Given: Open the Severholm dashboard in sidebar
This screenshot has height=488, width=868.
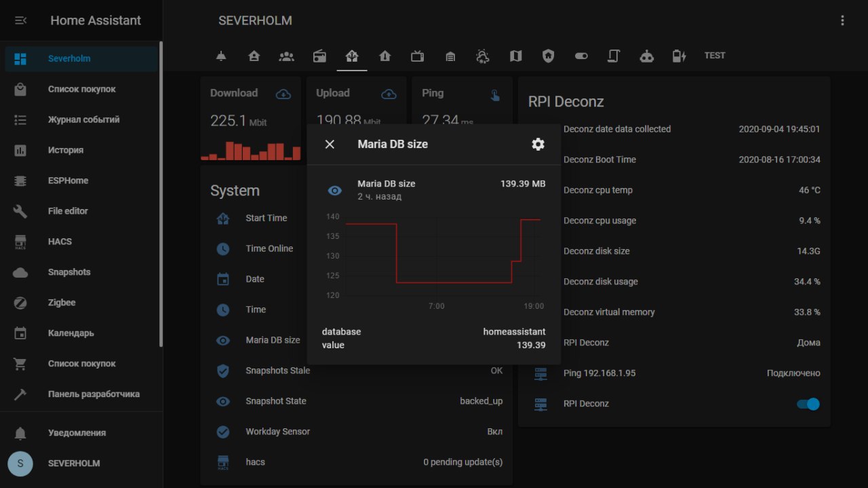Looking at the screenshot, I should coord(81,58).
